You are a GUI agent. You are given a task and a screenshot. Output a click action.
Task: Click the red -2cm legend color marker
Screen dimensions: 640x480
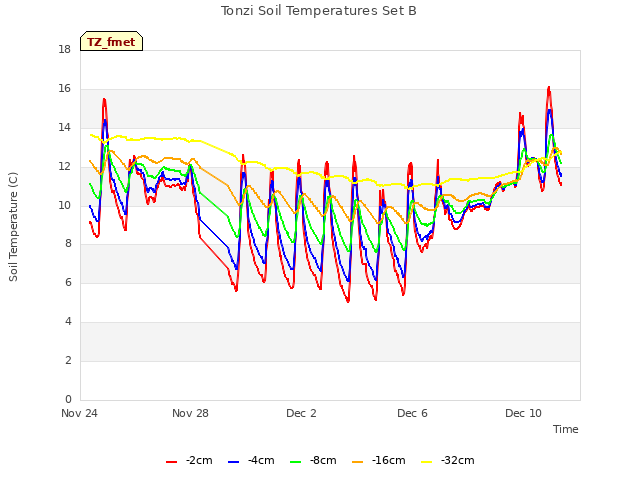pos(171,462)
